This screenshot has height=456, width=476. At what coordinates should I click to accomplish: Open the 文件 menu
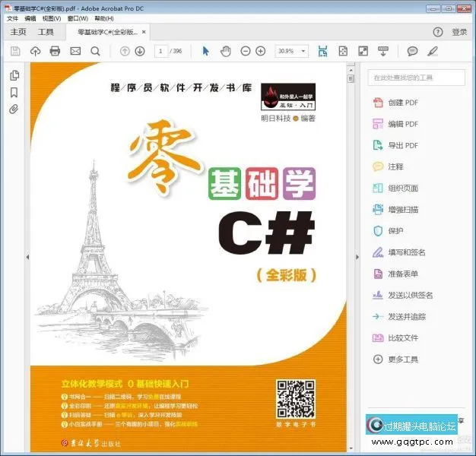pyautogui.click(x=12, y=18)
